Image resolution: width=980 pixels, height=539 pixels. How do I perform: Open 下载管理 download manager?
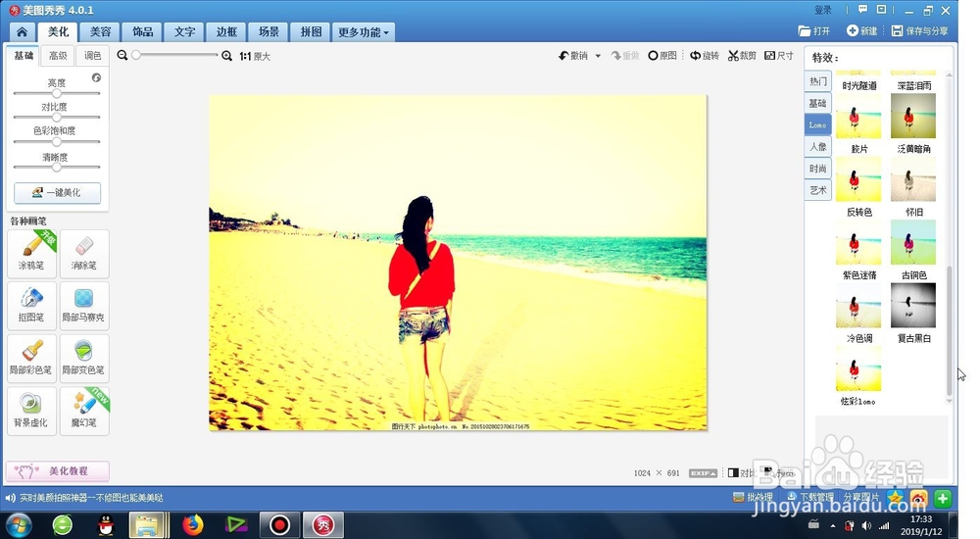[810, 498]
